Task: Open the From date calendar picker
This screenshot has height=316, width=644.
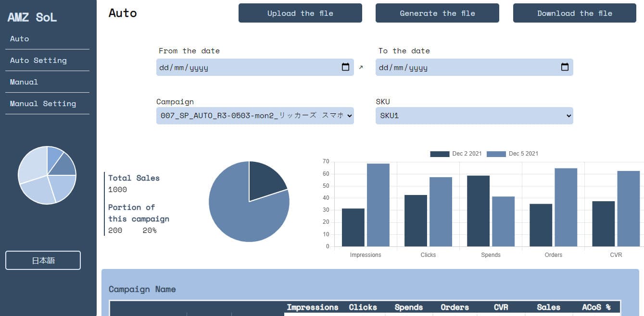Action: point(345,67)
